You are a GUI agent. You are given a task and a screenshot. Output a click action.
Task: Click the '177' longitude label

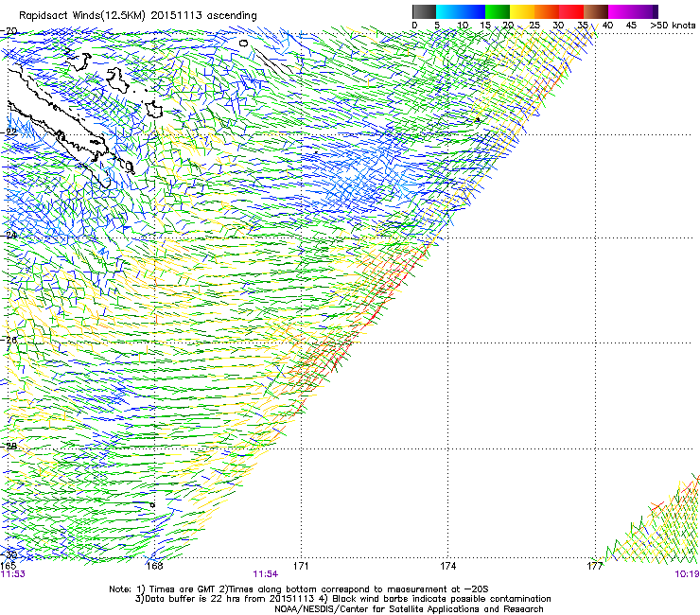point(595,566)
